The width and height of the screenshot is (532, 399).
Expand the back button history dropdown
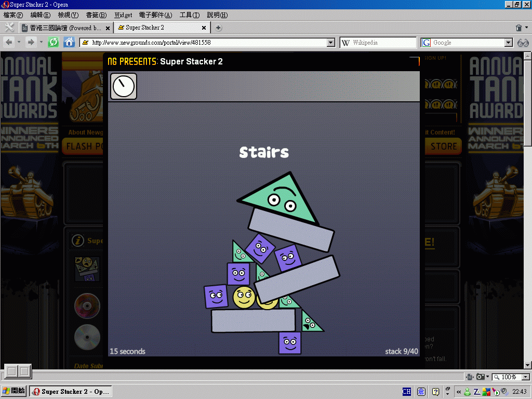point(19,43)
